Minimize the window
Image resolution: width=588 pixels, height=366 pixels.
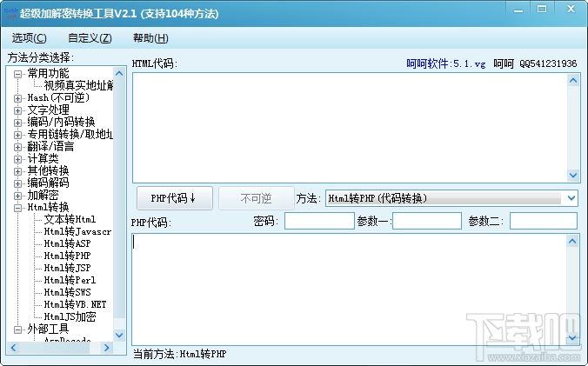(518, 10)
